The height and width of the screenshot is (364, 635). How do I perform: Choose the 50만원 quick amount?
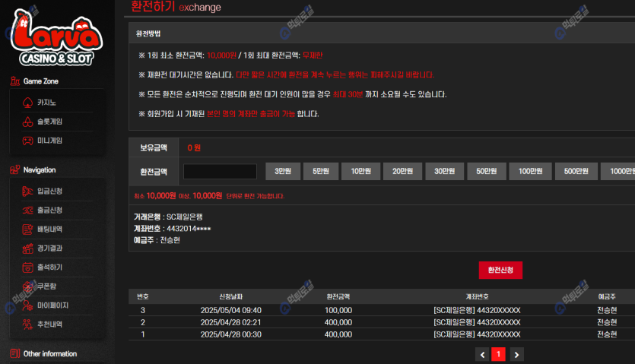tap(485, 172)
